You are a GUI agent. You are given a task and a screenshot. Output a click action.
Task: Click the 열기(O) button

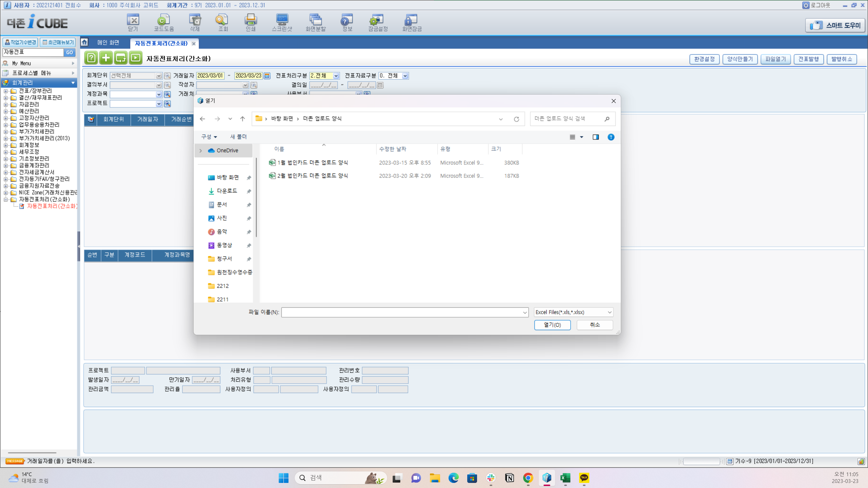point(552,325)
